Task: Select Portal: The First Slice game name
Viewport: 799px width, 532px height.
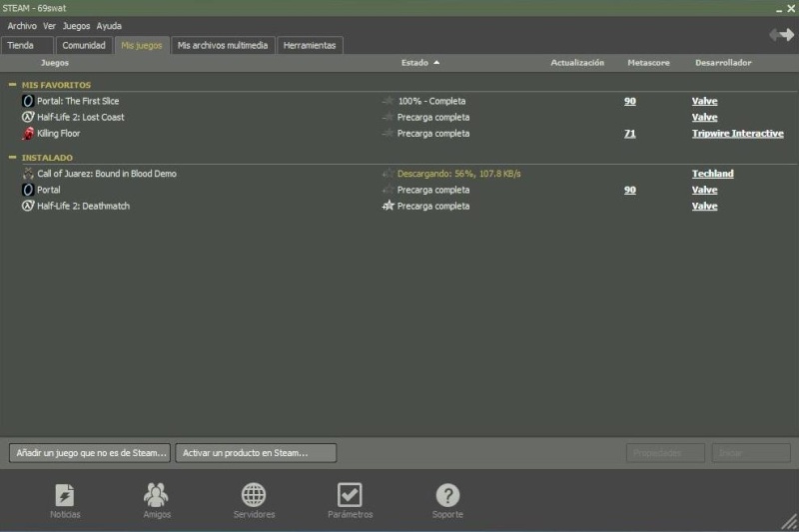Action: (78, 101)
